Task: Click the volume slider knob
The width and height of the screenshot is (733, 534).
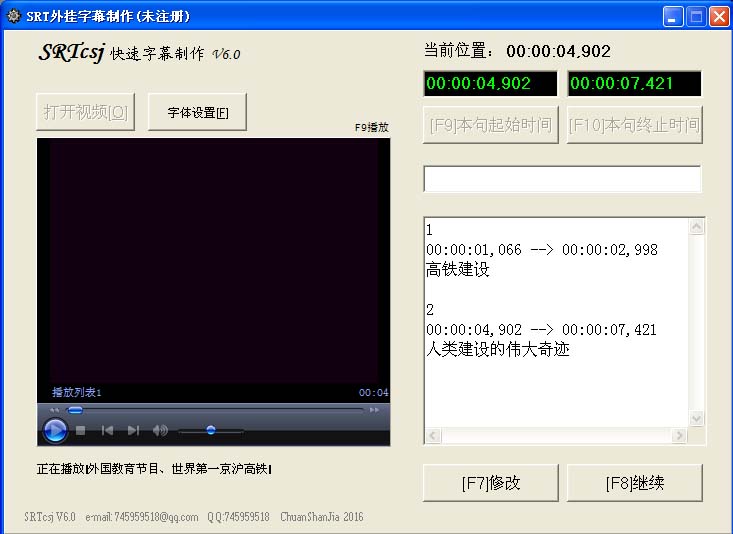Action: click(211, 430)
